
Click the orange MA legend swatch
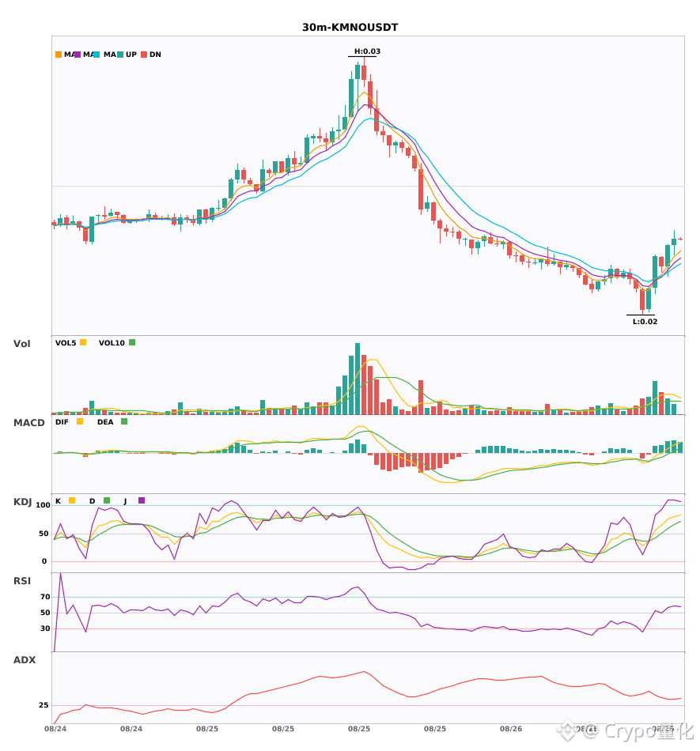coord(59,55)
